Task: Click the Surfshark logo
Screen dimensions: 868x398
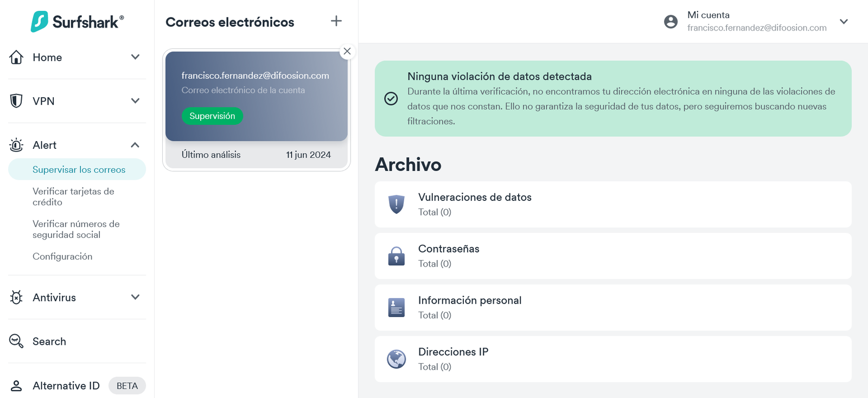Action: (x=77, y=22)
